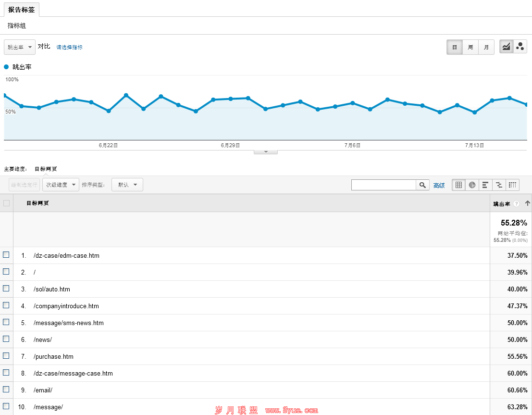The image size is (532, 415).
Task: Click the /email/ page path
Action: coord(43,390)
